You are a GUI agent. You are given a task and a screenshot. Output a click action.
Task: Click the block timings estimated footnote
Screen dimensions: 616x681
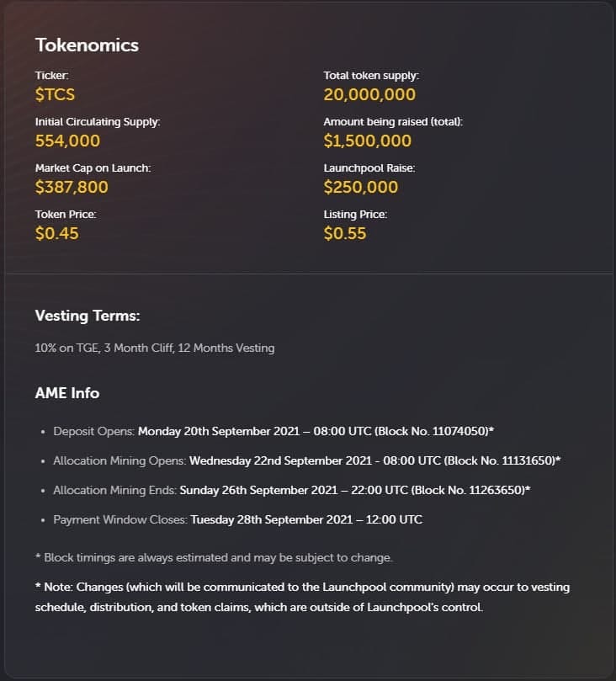214,557
